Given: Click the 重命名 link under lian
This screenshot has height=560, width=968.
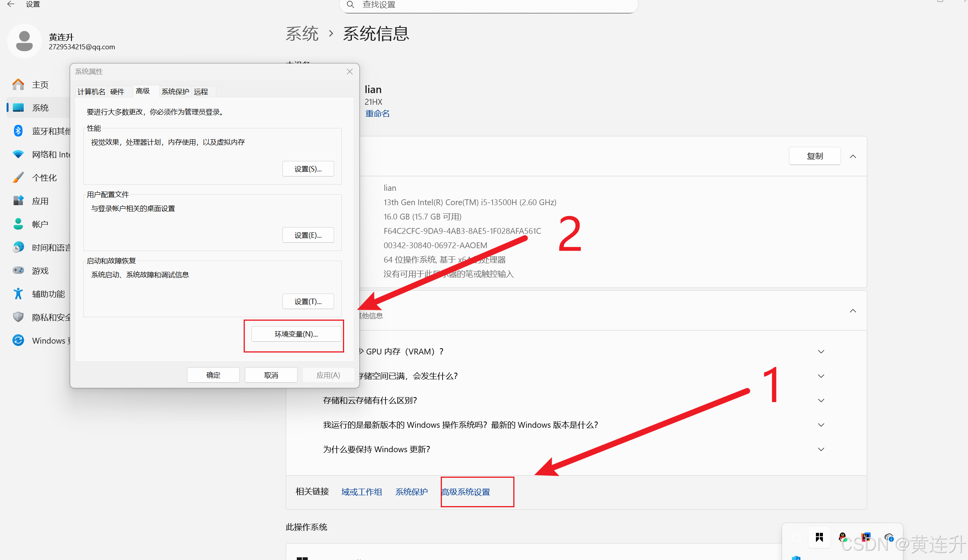Looking at the screenshot, I should pos(378,114).
